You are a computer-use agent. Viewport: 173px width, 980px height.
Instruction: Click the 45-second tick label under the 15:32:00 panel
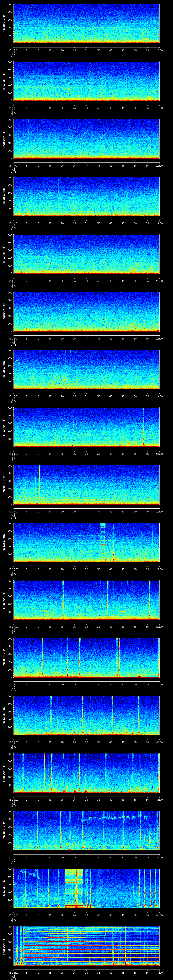point(123,915)
